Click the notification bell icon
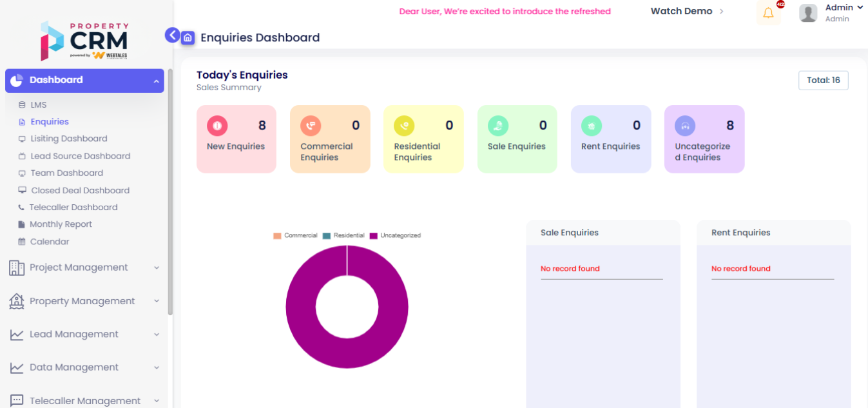868x408 pixels. click(768, 13)
